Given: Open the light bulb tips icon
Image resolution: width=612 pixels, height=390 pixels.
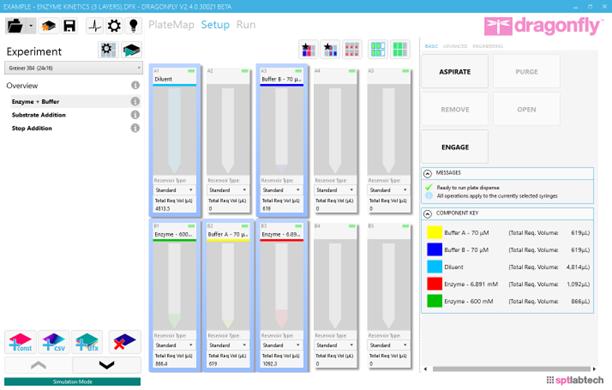Looking at the screenshot, I should click(133, 26).
